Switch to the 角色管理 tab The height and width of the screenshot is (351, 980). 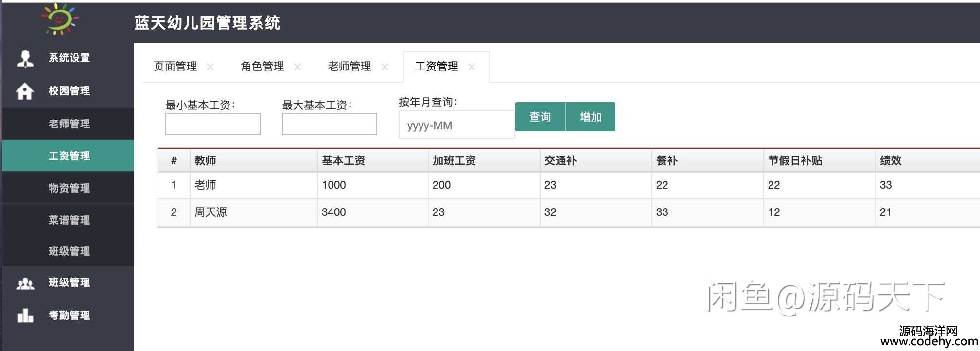pyautogui.click(x=262, y=66)
